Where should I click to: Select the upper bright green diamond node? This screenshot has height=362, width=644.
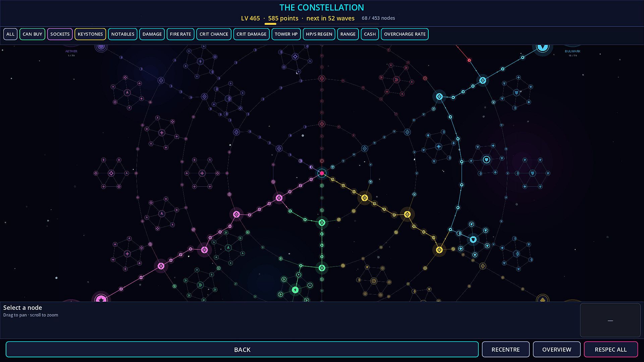click(x=322, y=223)
